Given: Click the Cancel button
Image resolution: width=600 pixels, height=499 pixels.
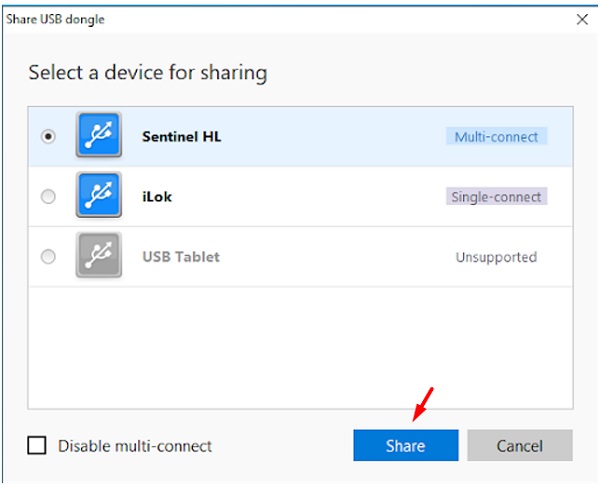Looking at the screenshot, I should 520,445.
